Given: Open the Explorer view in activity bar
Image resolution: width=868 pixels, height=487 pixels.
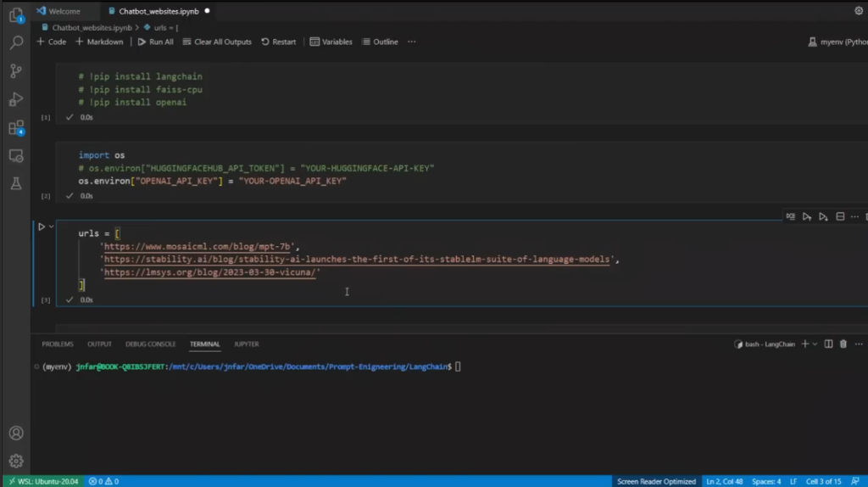Looking at the screenshot, I should [15, 14].
